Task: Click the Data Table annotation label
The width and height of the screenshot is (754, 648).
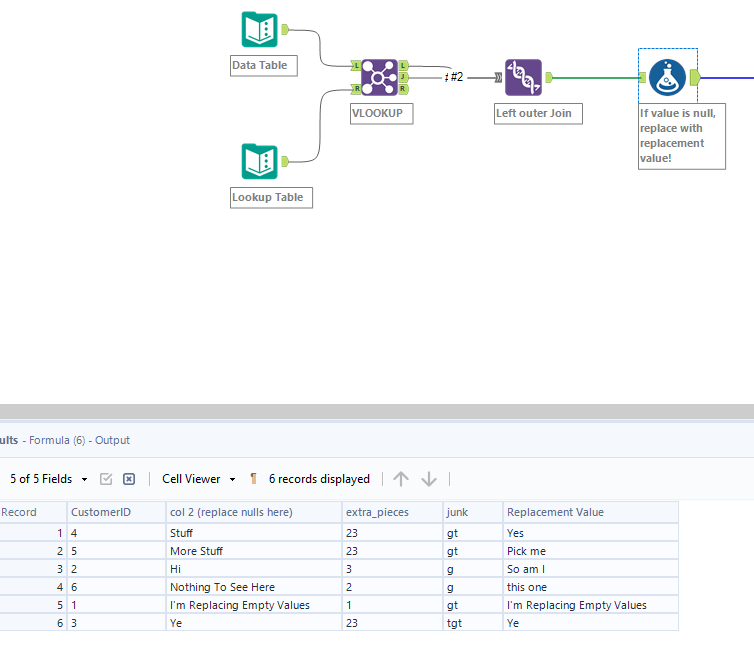Action: point(264,65)
